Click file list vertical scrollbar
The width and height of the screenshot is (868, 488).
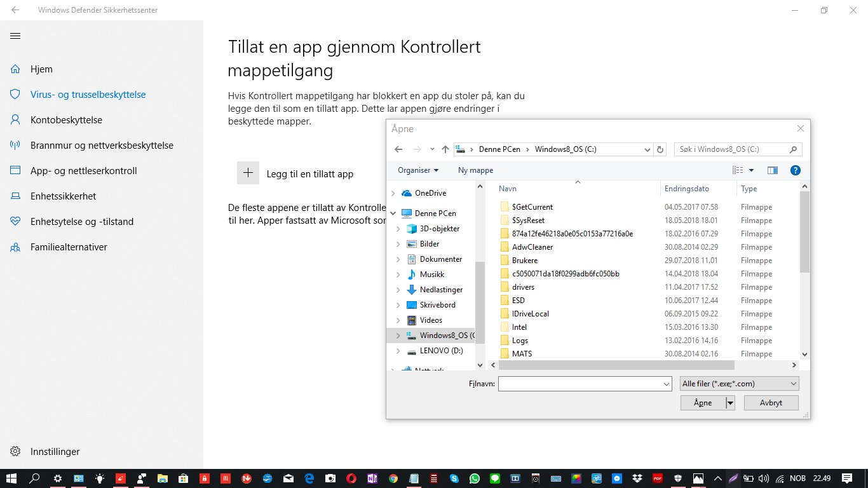804,231
